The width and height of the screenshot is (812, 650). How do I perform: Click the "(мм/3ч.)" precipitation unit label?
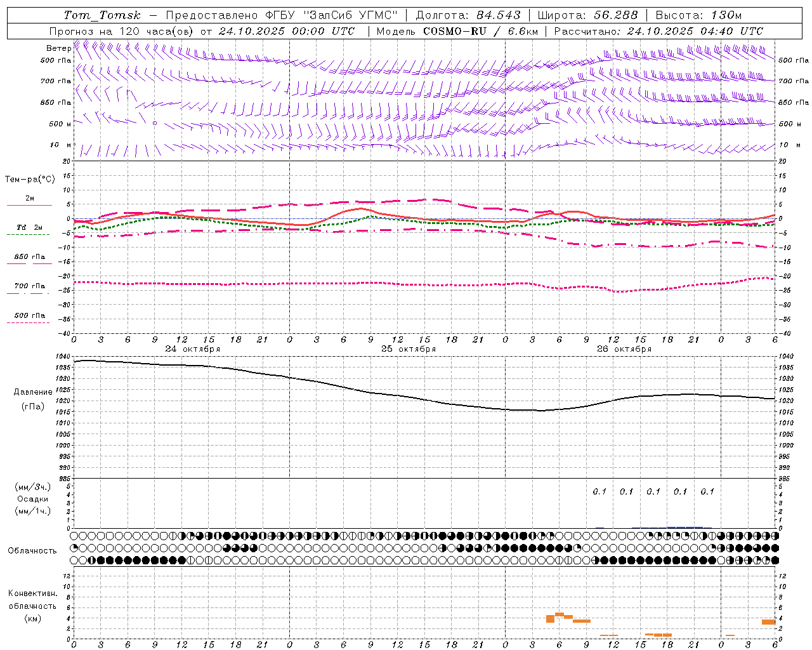tap(33, 487)
